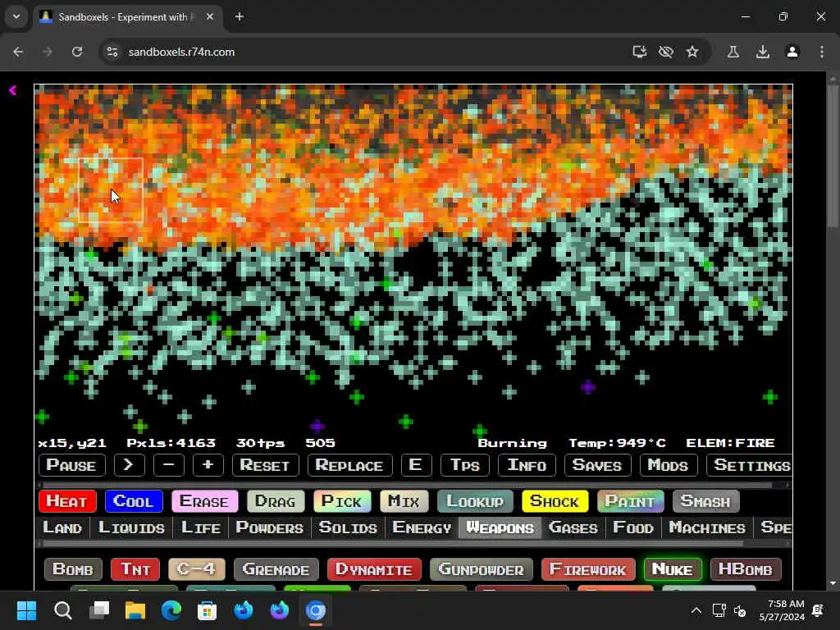
Task: Open the Mods manager
Action: pos(668,465)
